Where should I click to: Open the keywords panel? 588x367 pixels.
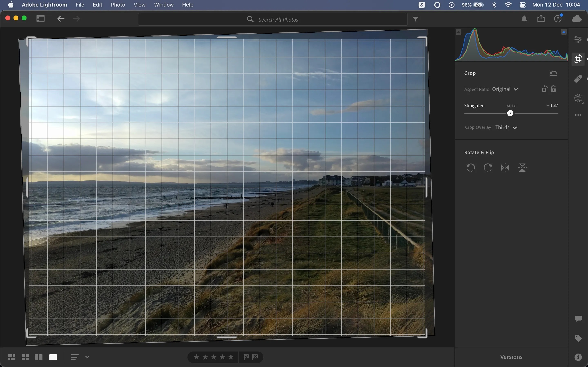click(x=578, y=338)
